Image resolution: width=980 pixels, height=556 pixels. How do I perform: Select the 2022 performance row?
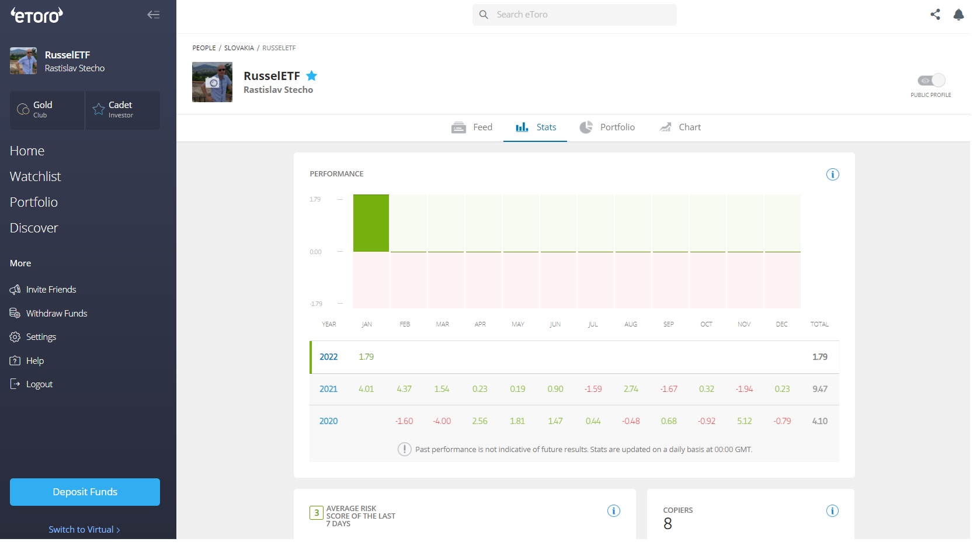coord(574,357)
